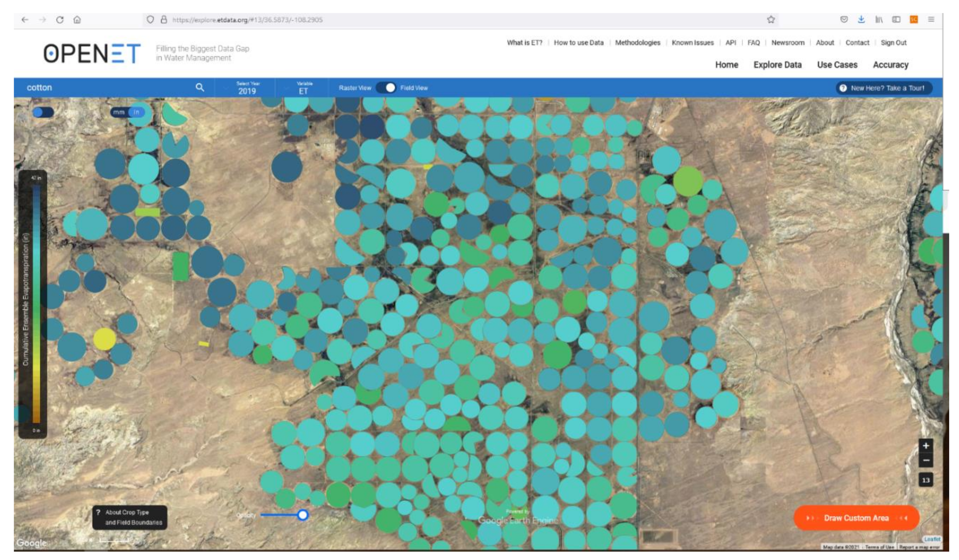Click the Draw Custom Area button

click(x=856, y=518)
